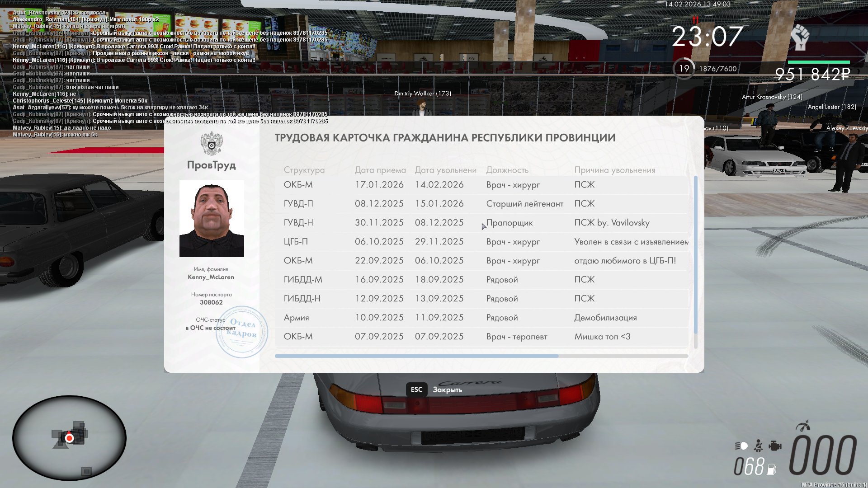Select the Армия Демобилизация row

(x=481, y=318)
